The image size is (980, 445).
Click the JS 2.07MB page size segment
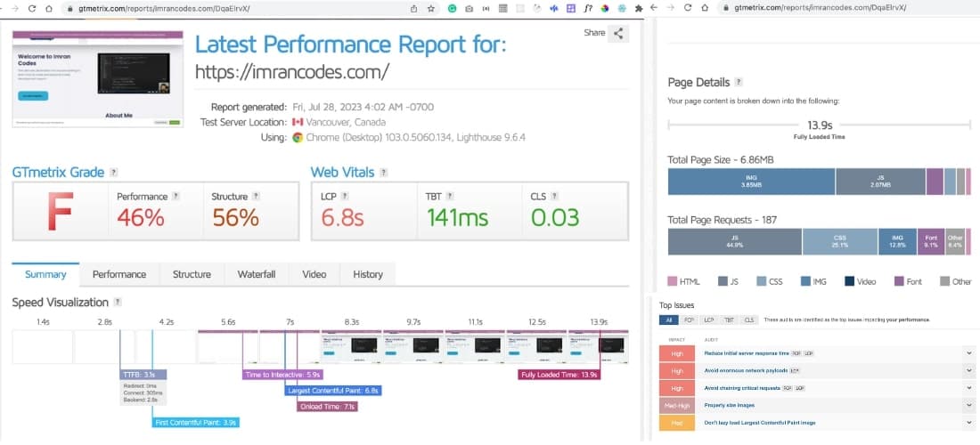pos(880,182)
